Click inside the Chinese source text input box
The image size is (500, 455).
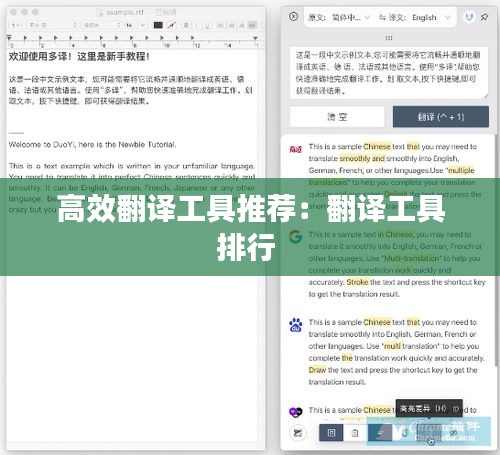pyautogui.click(x=389, y=73)
